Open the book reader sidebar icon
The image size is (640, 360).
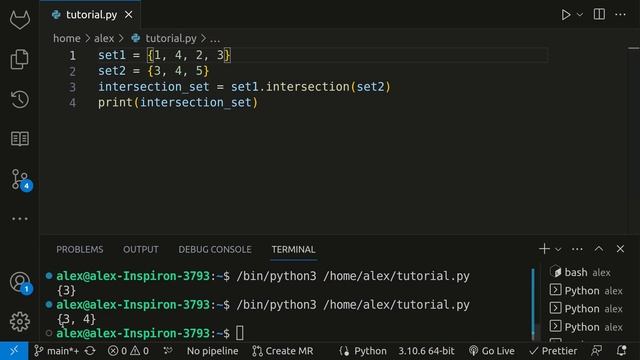point(20,139)
